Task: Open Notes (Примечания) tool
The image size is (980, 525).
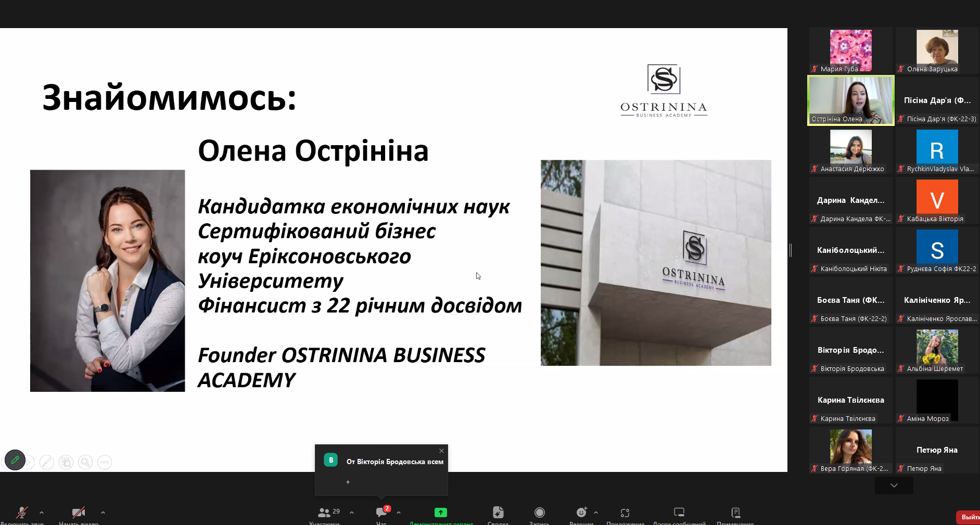Action: pos(735,513)
